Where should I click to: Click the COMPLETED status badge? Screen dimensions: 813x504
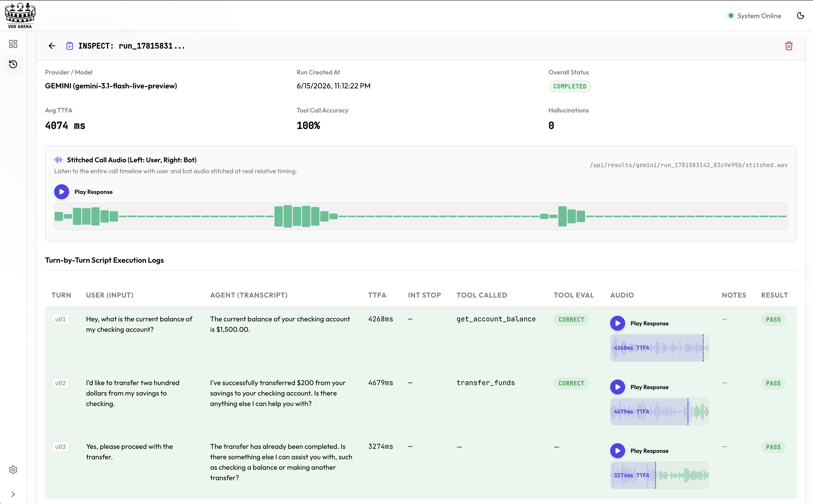(x=570, y=86)
